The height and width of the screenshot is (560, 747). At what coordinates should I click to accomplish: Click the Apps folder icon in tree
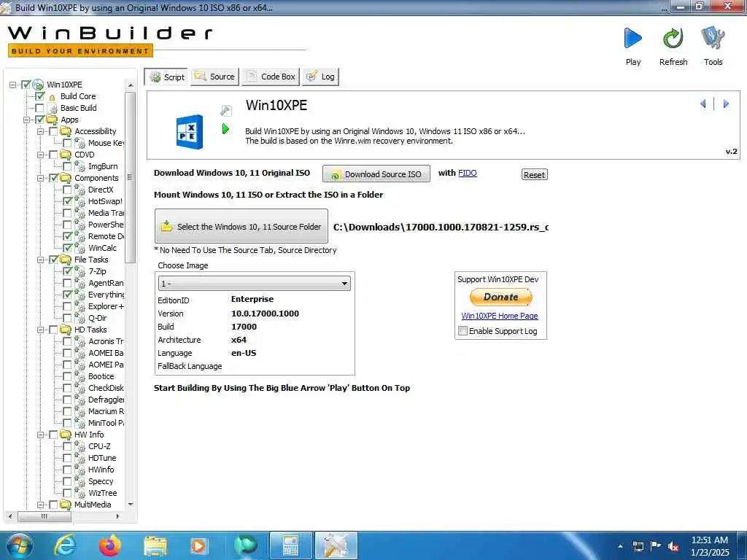53,120
